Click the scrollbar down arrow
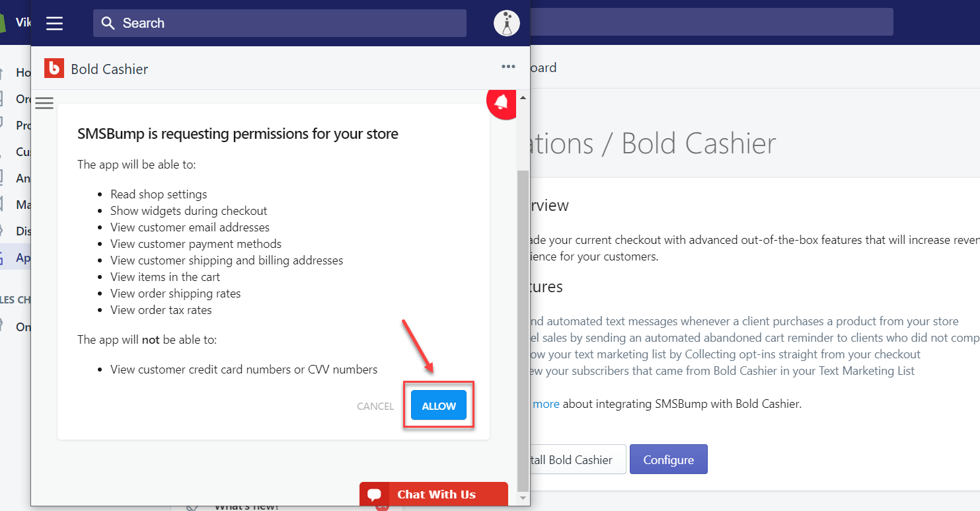Screen dimensions: 980x511 pyautogui.click(x=523, y=497)
